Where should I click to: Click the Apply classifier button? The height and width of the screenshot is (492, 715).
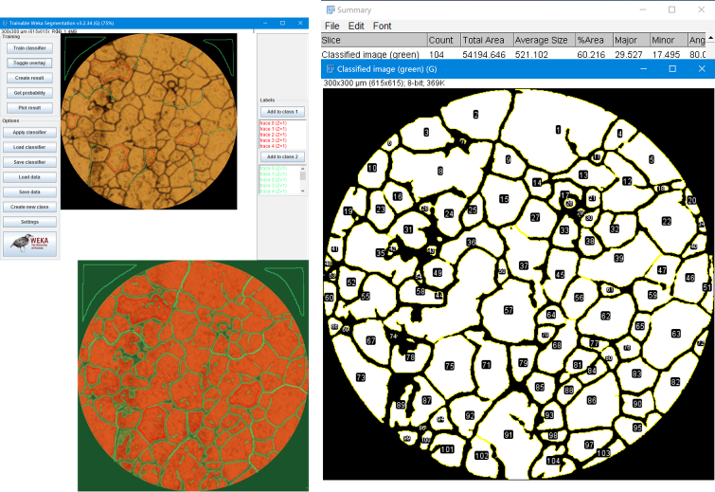pos(30,132)
